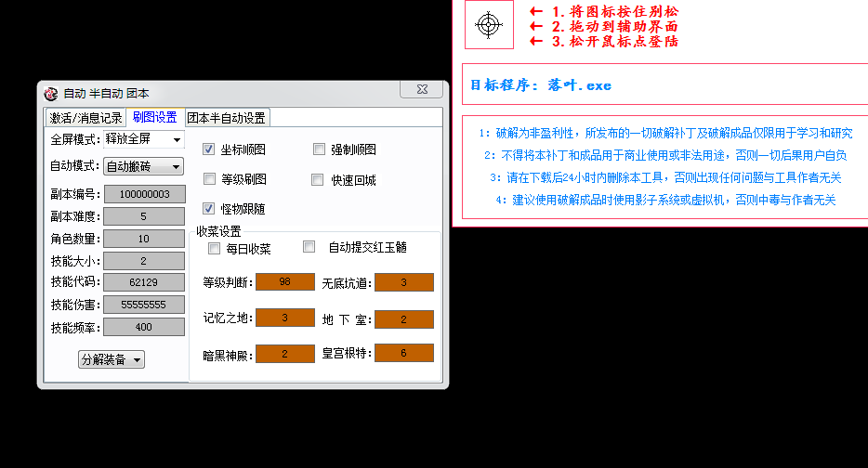Screen dimensions: 868x468
Task: Open the 分解装备 dropdown
Action: click(112, 359)
